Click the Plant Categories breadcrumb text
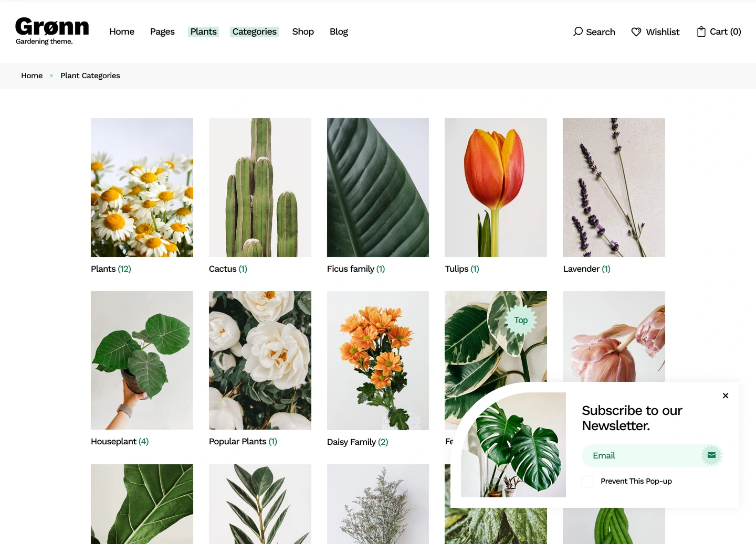 [x=90, y=76]
